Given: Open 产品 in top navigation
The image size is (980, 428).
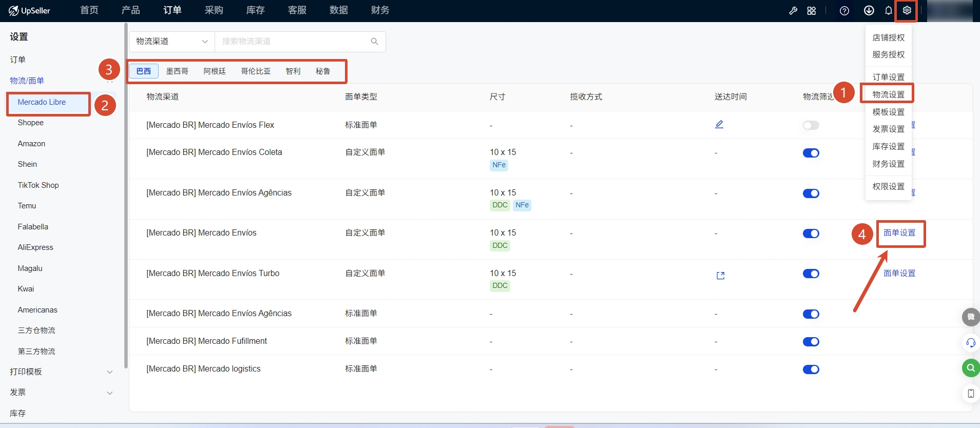Looking at the screenshot, I should [x=131, y=10].
